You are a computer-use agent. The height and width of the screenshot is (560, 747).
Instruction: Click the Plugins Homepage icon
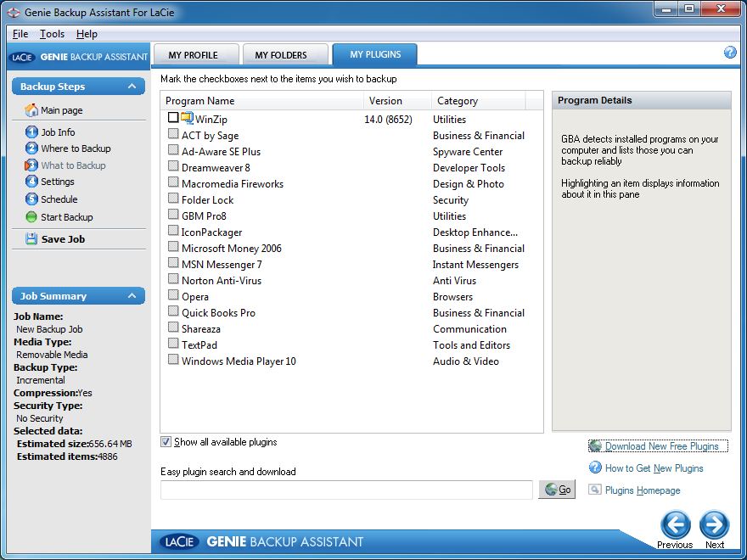click(594, 490)
